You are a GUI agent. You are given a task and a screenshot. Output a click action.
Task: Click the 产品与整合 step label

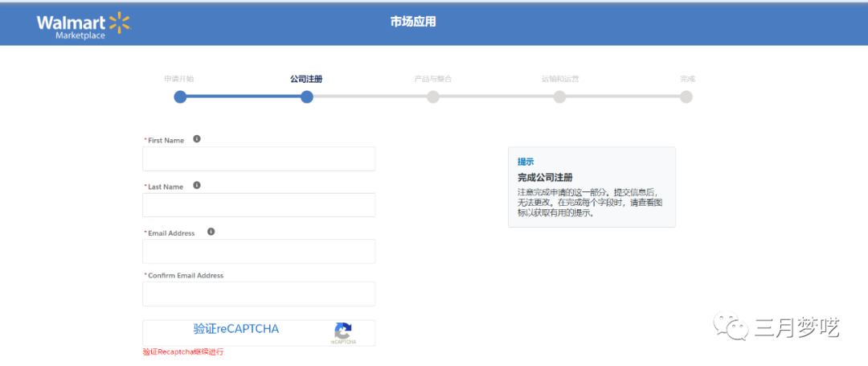(433, 79)
